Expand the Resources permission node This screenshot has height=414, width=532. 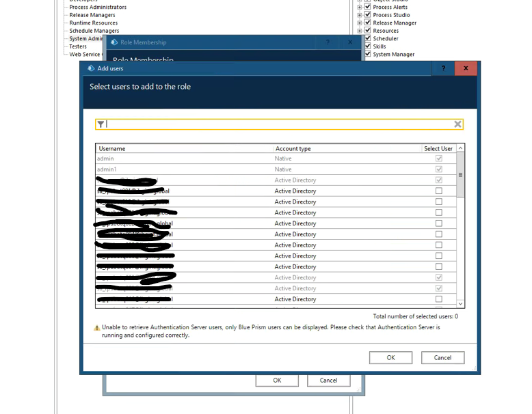(x=360, y=31)
